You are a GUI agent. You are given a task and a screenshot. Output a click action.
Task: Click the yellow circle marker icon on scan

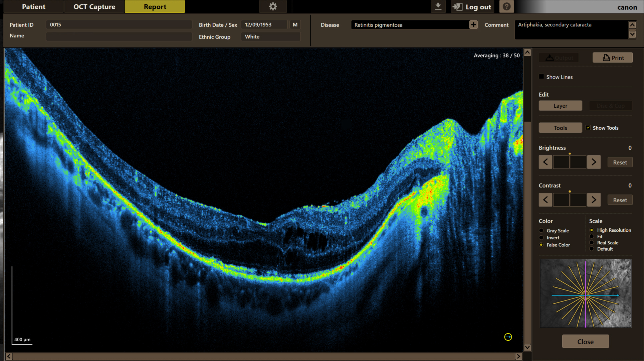[x=508, y=337]
